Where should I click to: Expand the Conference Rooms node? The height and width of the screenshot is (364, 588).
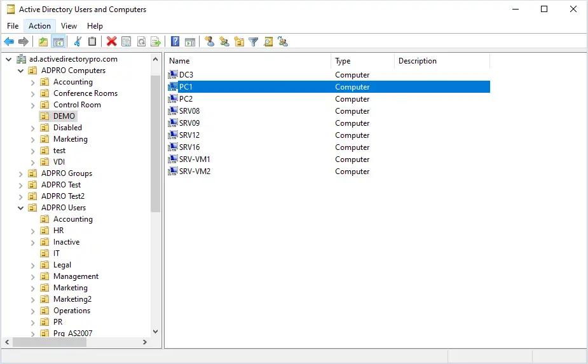(32, 94)
